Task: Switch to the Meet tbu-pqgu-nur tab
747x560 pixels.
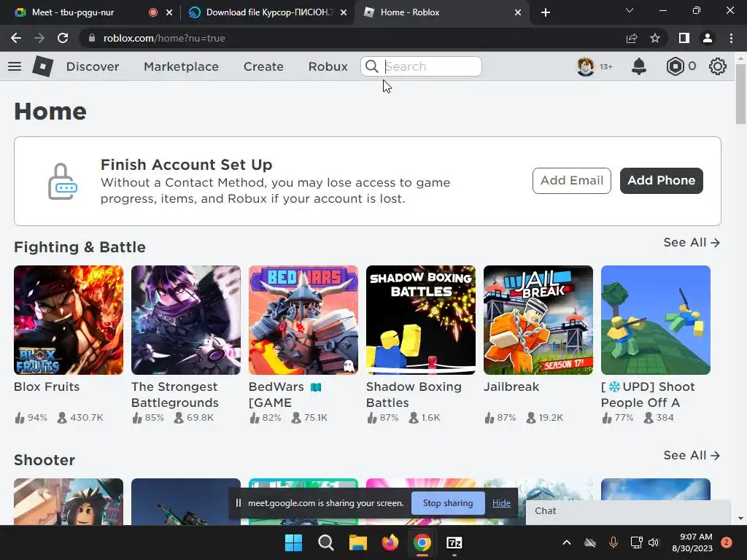Action: (73, 12)
